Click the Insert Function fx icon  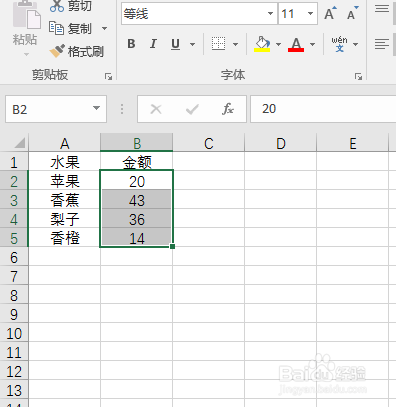coord(228,109)
